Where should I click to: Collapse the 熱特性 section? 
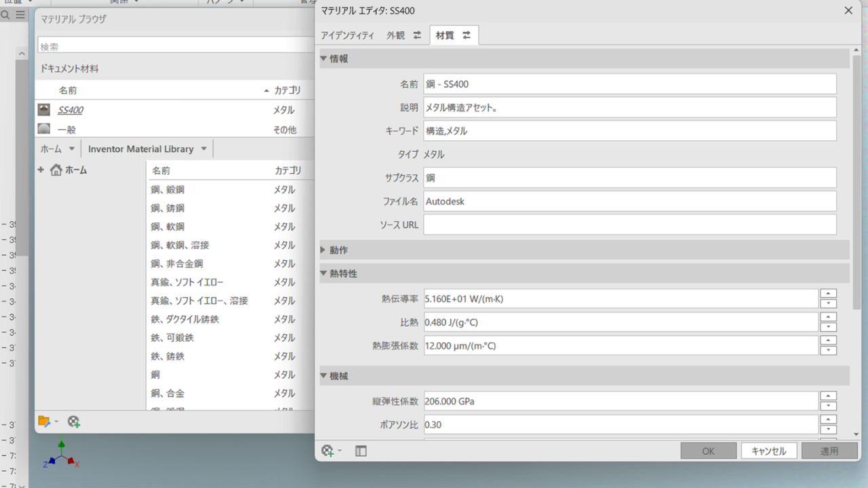[323, 274]
